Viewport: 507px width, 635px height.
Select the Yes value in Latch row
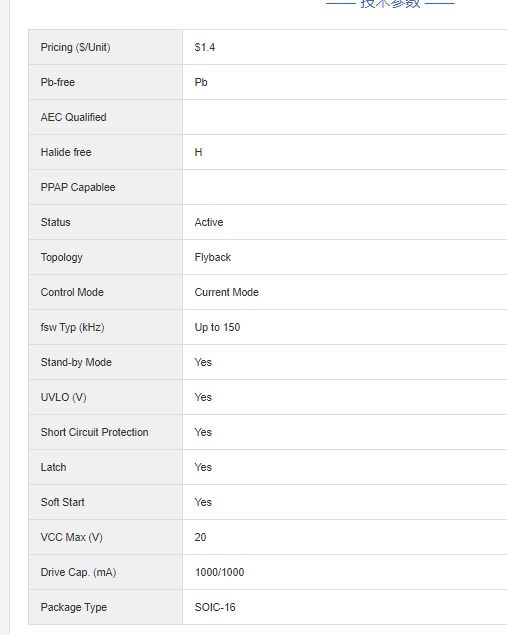tap(203, 467)
